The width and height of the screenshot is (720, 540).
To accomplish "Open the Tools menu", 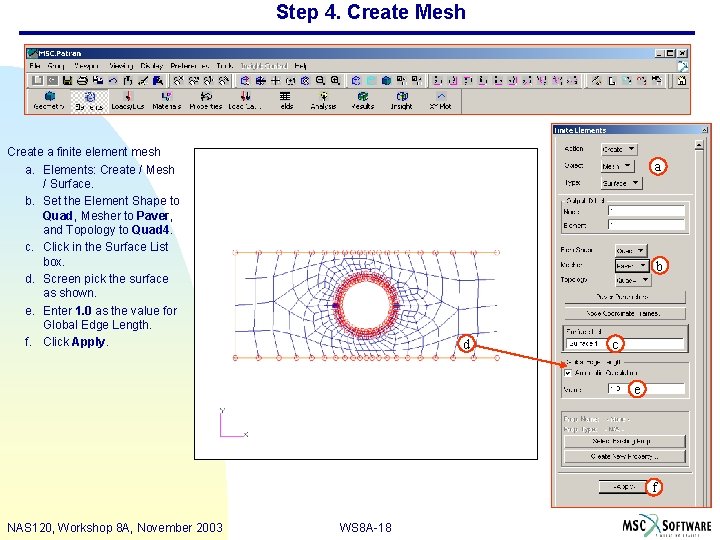I will pos(225,66).
